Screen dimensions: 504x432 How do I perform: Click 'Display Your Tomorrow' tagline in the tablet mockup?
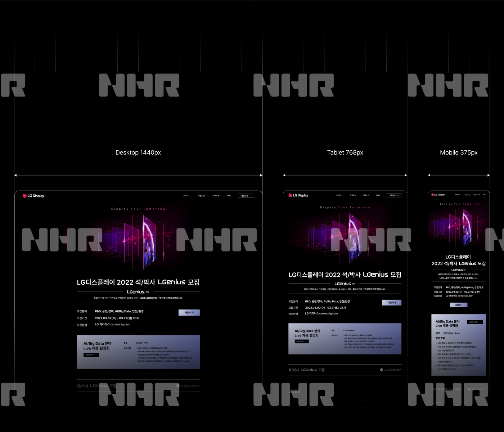click(345, 208)
